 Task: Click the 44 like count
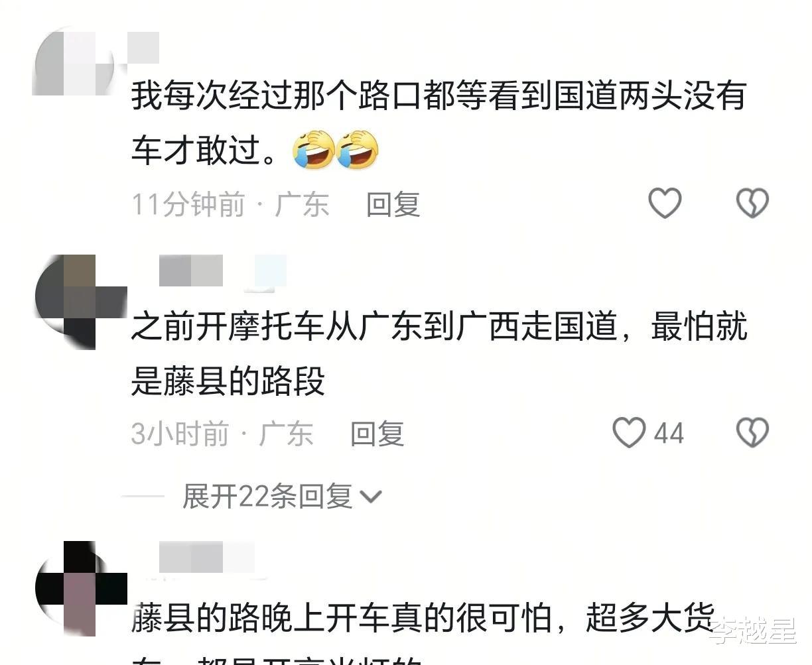(669, 434)
